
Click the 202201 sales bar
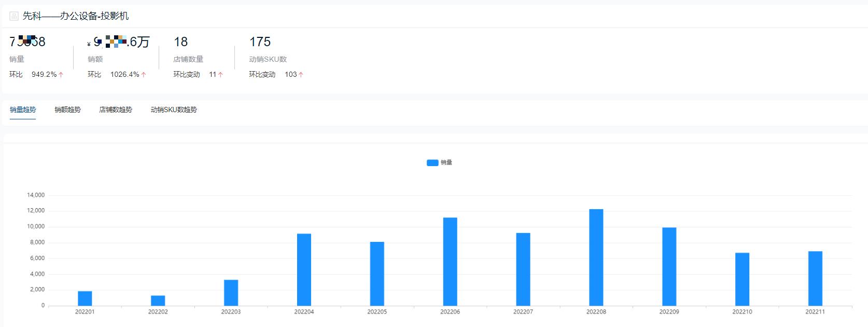[85, 298]
